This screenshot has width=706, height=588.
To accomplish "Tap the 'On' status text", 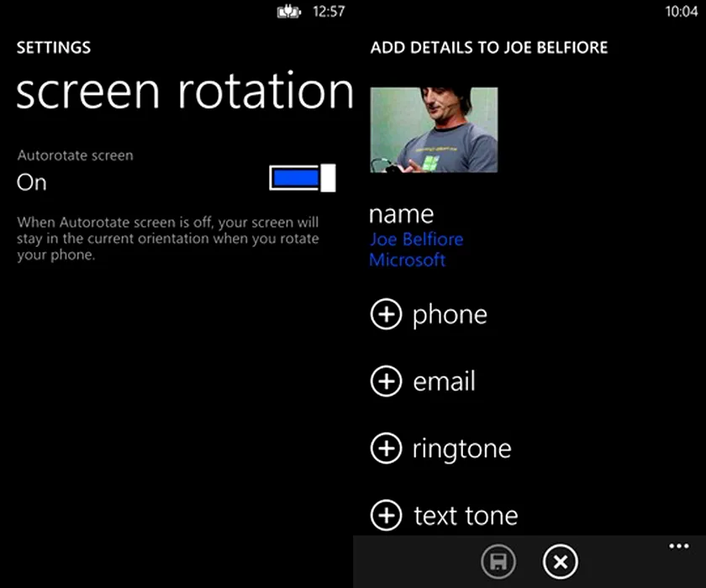I will (32, 182).
